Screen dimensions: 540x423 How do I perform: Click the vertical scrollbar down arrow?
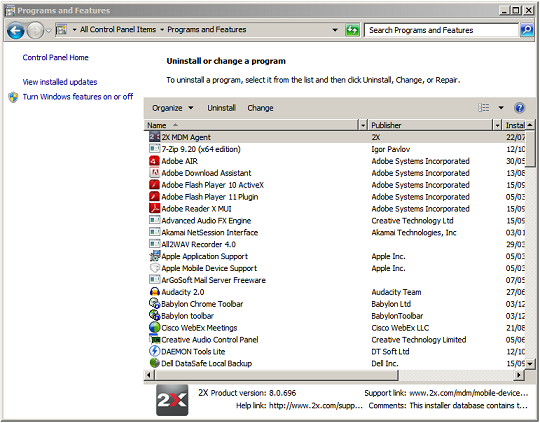[x=530, y=363]
